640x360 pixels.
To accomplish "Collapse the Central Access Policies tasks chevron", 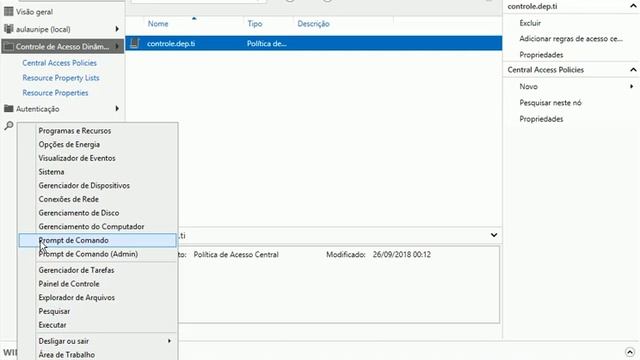I will click(633, 70).
